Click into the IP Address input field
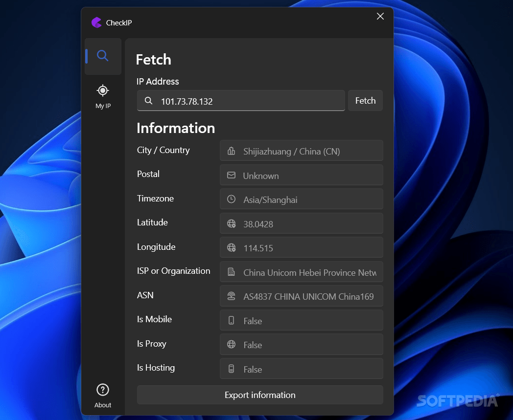Screen dimensions: 513x420 coord(241,101)
